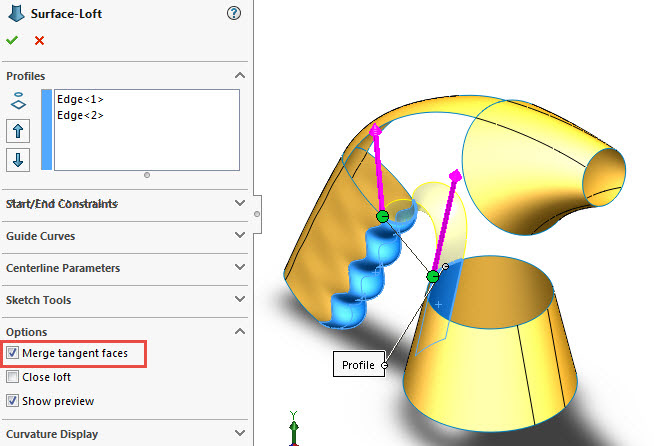Screen dimensions: 654x446
Task: Accept the Surface-Loft with green checkmark
Action: 12,40
